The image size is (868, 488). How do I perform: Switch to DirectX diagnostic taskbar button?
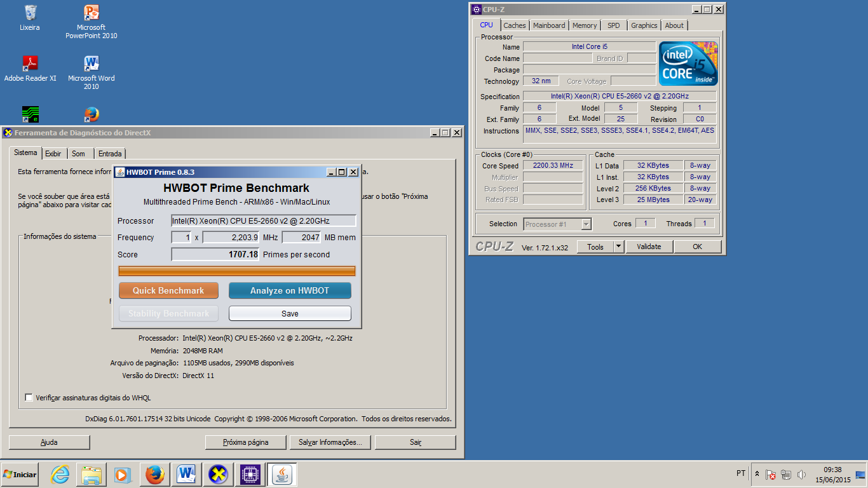pyautogui.click(x=218, y=475)
